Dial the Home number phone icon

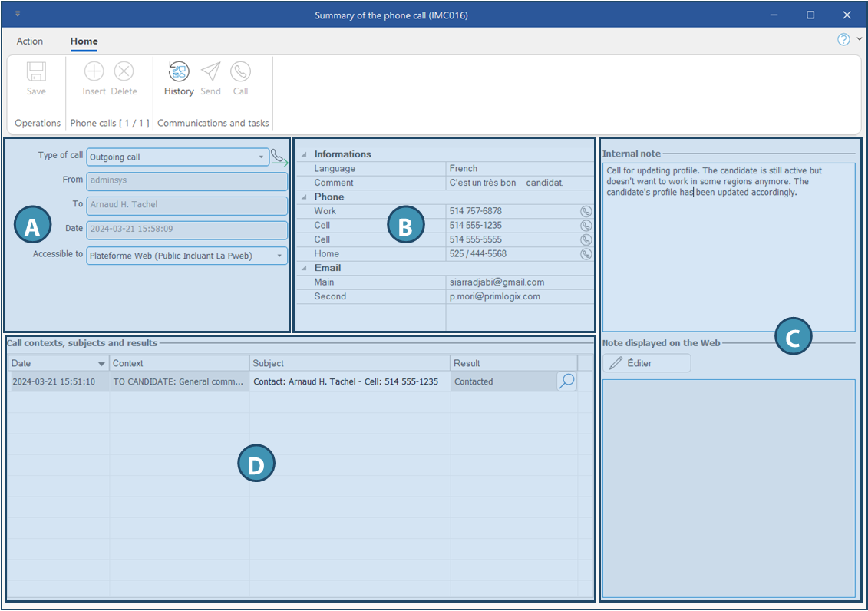coord(586,254)
